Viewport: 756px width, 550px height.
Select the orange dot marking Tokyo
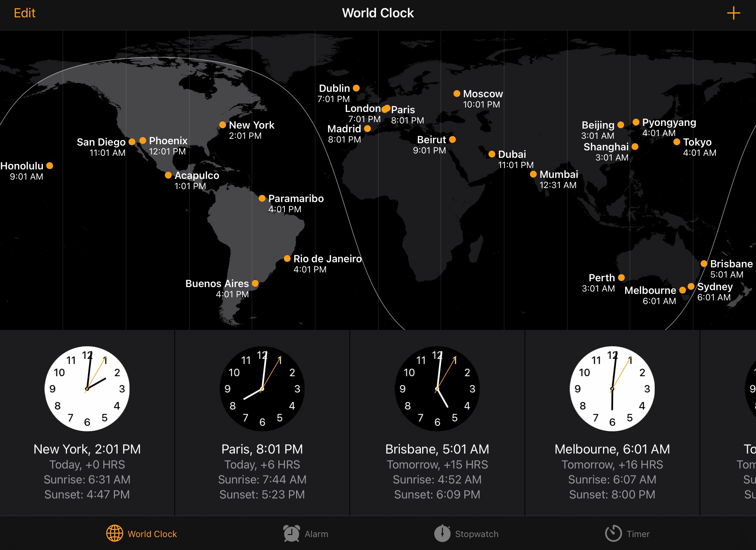[677, 142]
